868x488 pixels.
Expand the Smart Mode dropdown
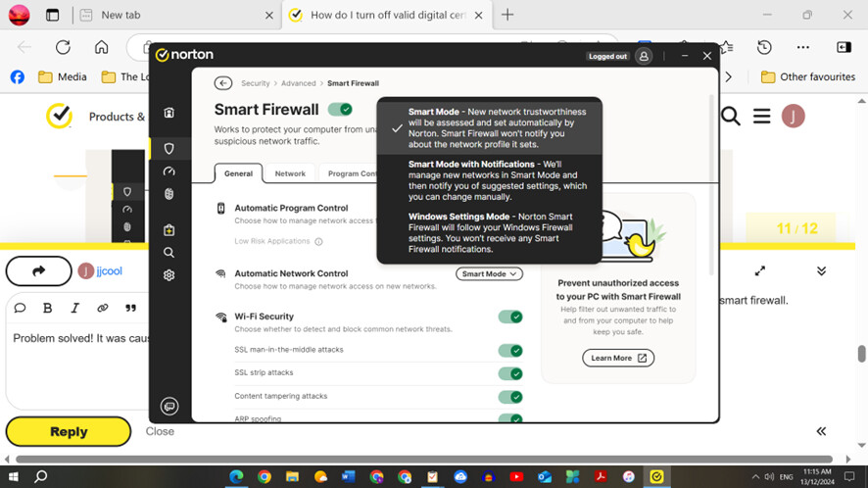pos(489,274)
